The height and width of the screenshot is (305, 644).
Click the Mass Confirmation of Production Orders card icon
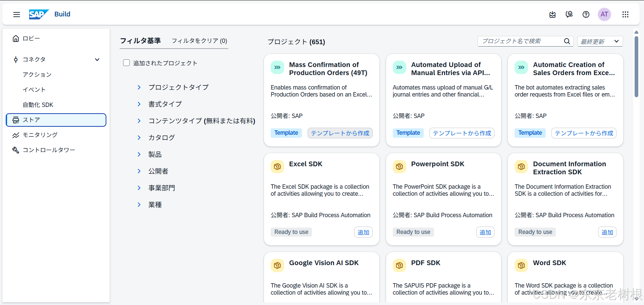click(277, 67)
